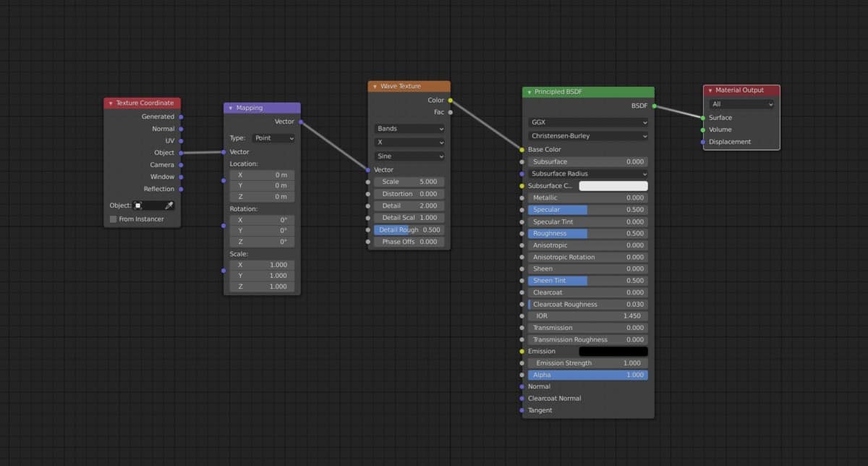Open the All target dropdown in Material Output
The width and height of the screenshot is (868, 466).
[x=742, y=106]
